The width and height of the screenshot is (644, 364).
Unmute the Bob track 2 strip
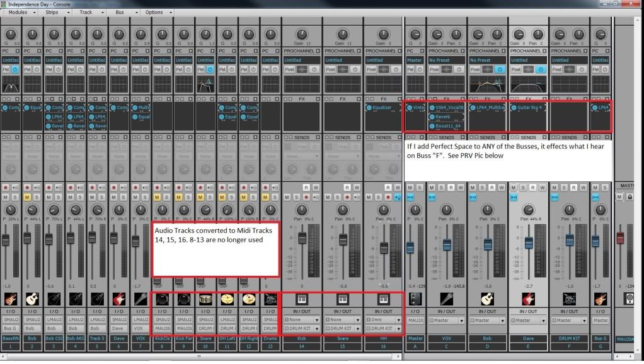pos(26,198)
